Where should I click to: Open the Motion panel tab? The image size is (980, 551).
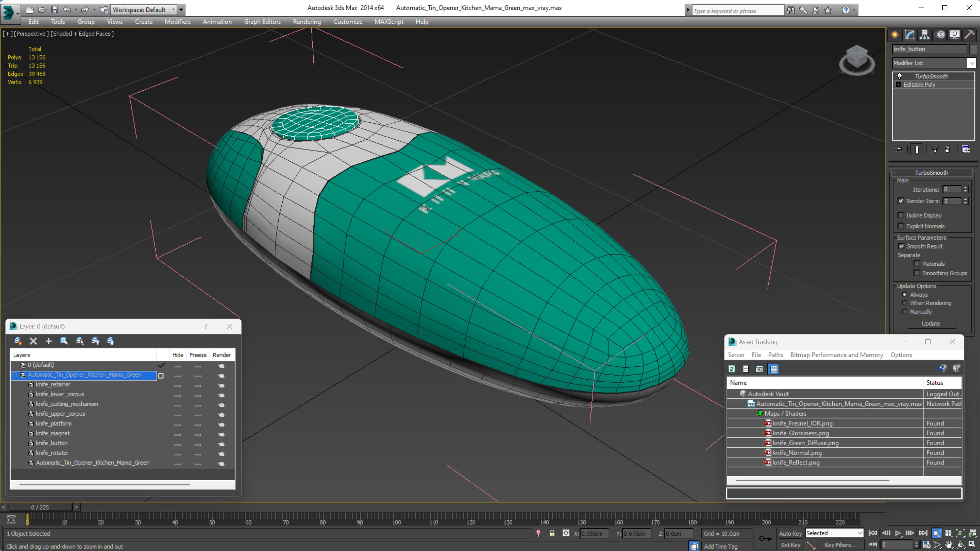point(940,35)
